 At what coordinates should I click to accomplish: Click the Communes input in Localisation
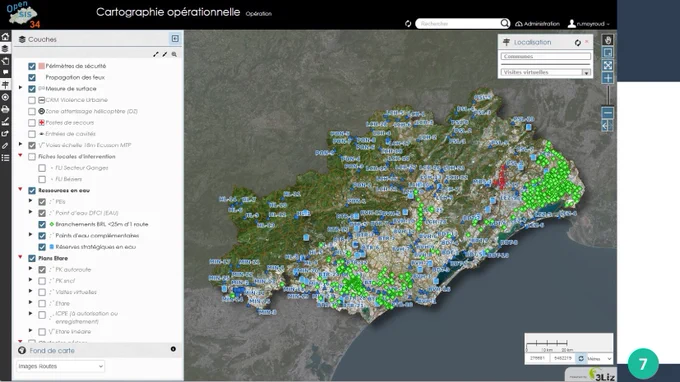pos(546,56)
